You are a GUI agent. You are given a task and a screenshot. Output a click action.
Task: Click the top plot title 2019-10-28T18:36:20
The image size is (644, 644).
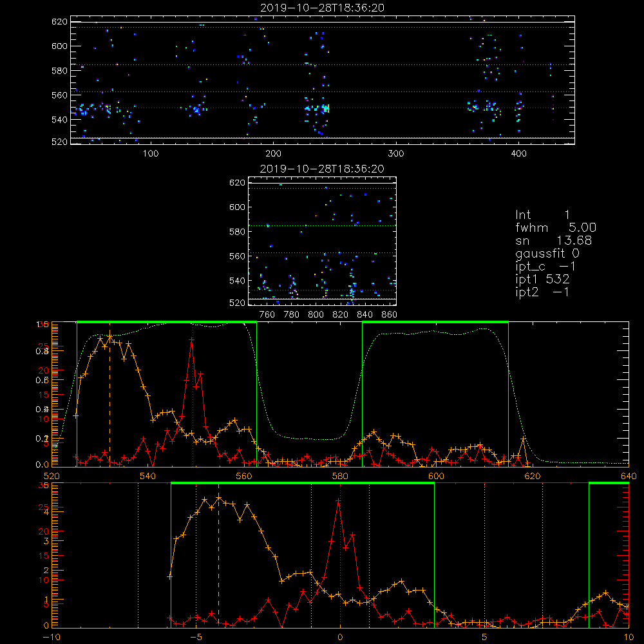[x=323, y=8]
